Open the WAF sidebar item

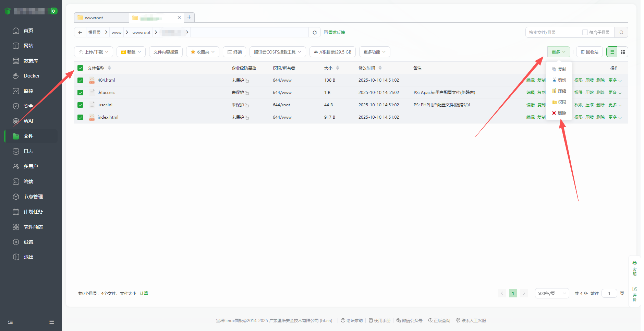pos(29,121)
